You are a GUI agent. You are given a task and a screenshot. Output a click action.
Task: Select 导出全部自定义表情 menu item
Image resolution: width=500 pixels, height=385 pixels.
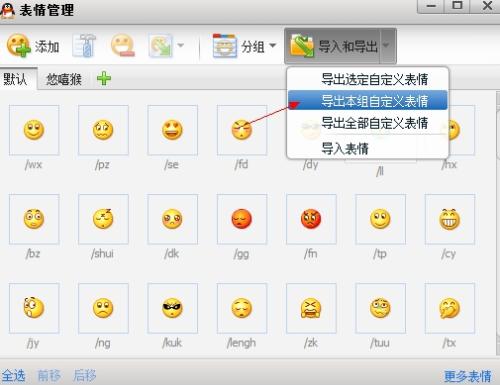click(x=368, y=123)
